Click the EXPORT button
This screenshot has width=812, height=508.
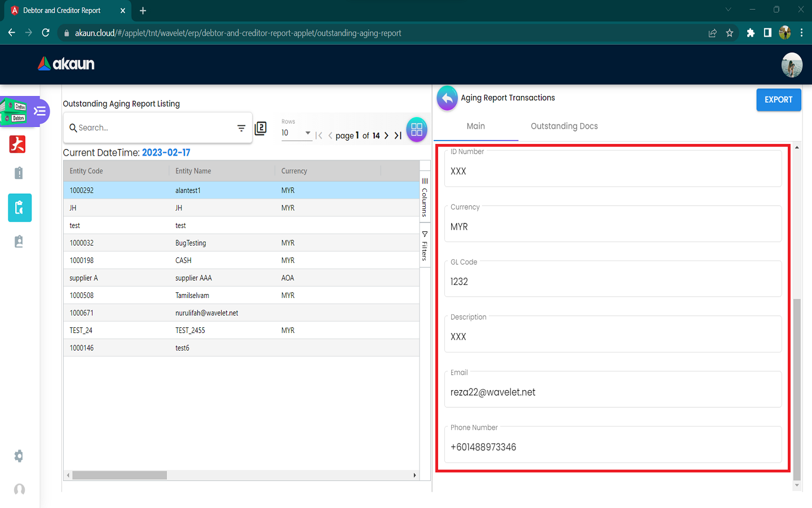click(x=778, y=100)
